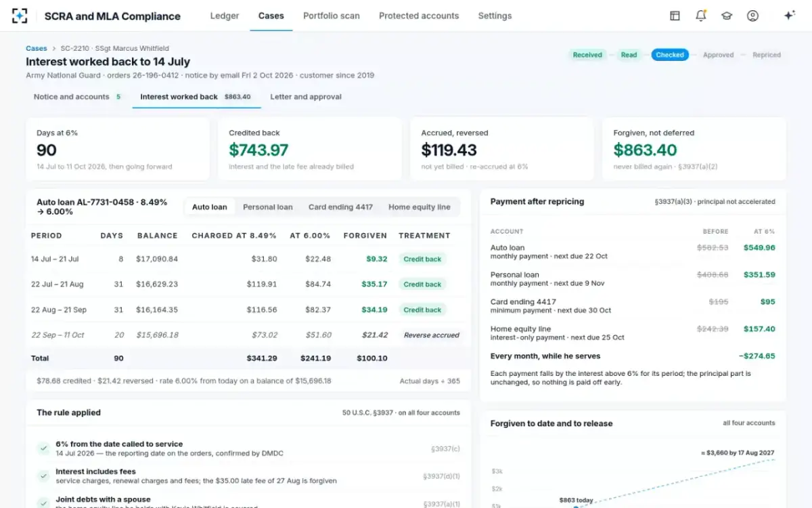This screenshot has height=508, width=812.
Task: Show the Personal loan interest table
Action: (268, 207)
